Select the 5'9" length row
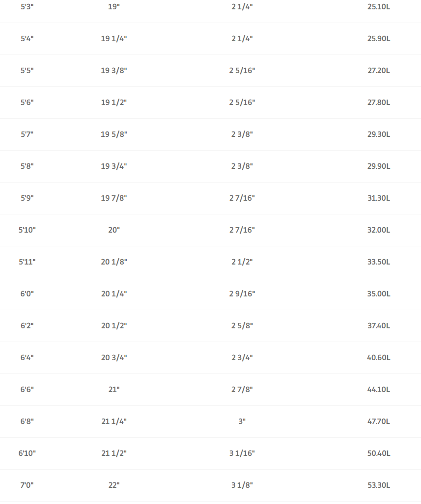The image size is (421, 504). (x=210, y=198)
